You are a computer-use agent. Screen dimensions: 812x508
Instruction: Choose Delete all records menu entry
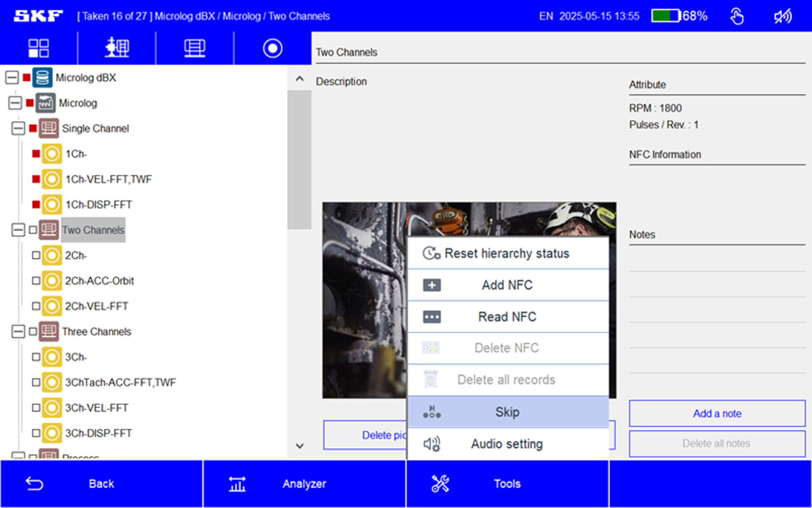pyautogui.click(x=508, y=380)
